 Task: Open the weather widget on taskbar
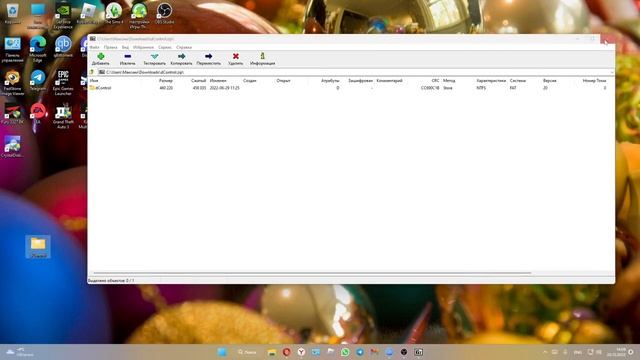[20, 352]
